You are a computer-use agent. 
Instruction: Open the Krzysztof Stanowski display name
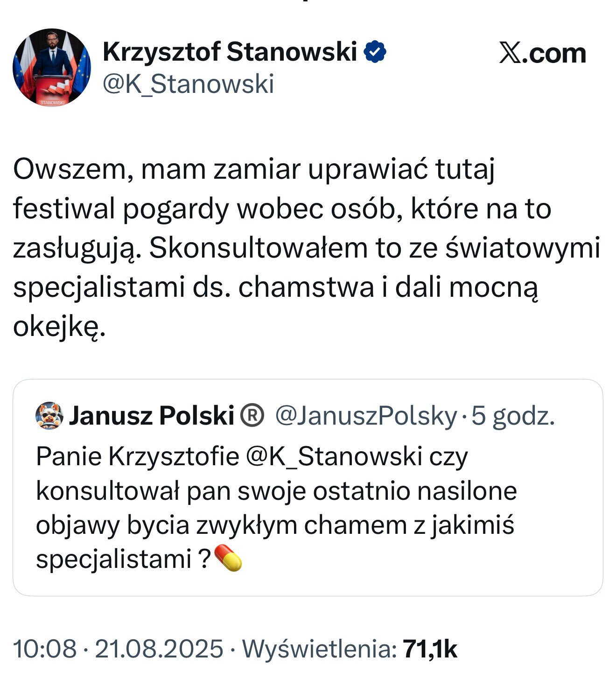pyautogui.click(x=230, y=51)
